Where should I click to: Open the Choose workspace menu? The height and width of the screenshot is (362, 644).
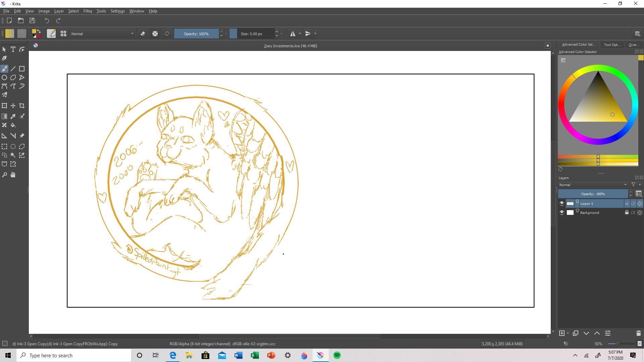(638, 34)
